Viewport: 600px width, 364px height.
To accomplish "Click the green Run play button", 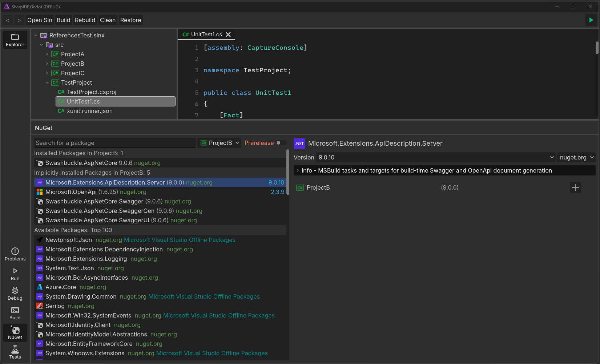I will (591, 20).
